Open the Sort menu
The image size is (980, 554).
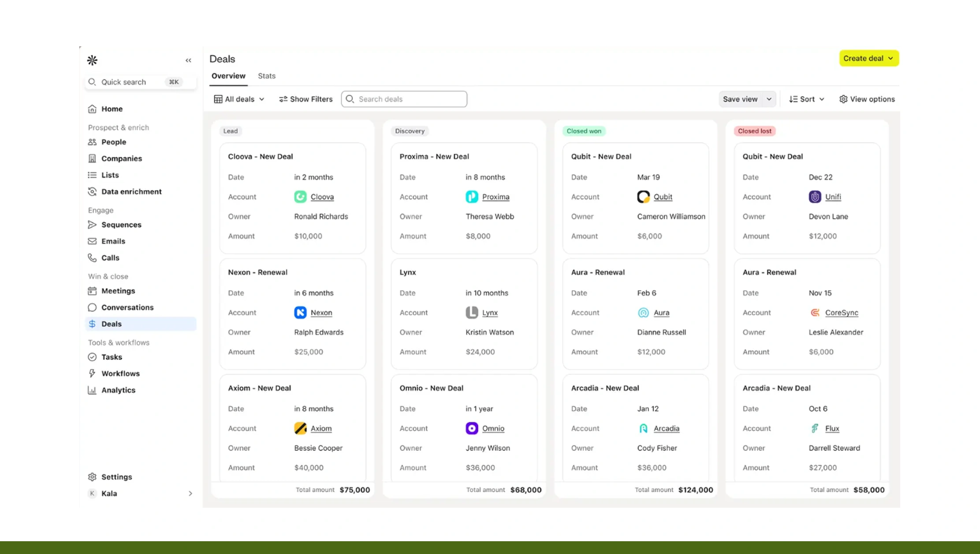coord(806,99)
